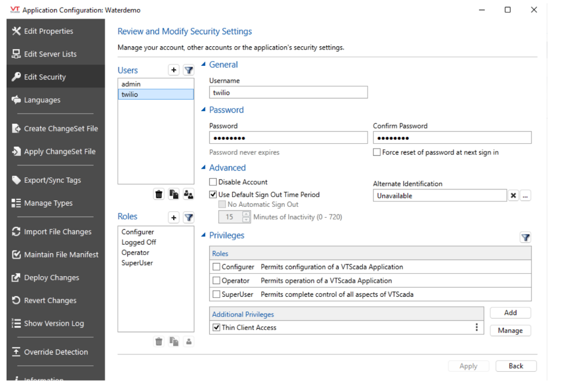Collapse the General section
Screen dimensions: 562x392
204,65
